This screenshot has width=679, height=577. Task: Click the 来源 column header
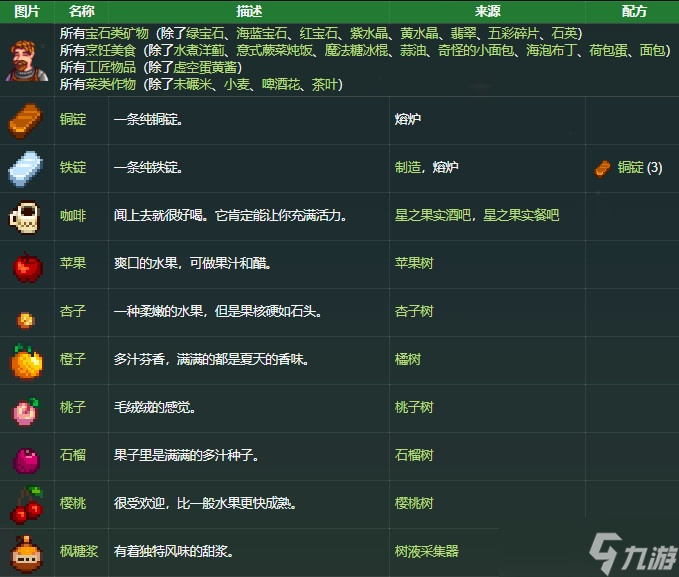pos(487,11)
